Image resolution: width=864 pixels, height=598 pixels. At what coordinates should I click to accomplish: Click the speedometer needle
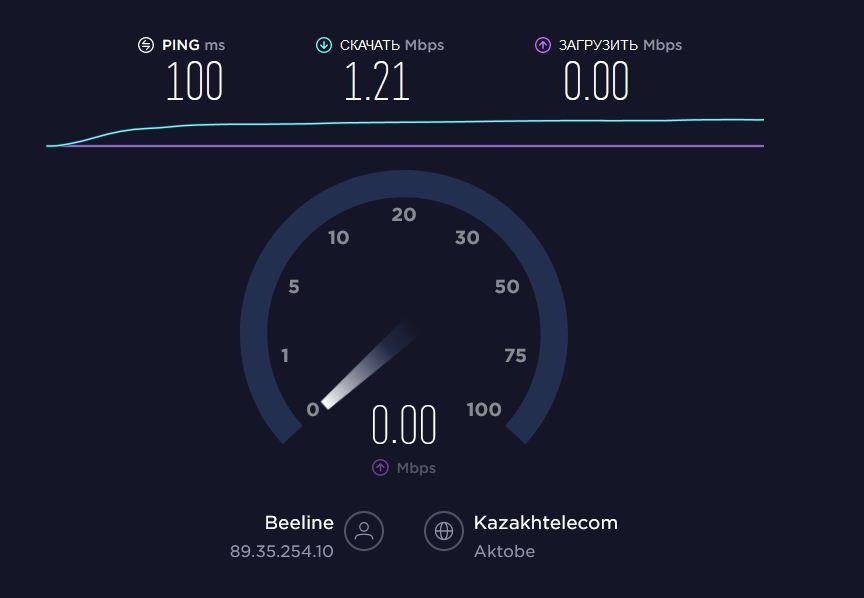point(368,365)
